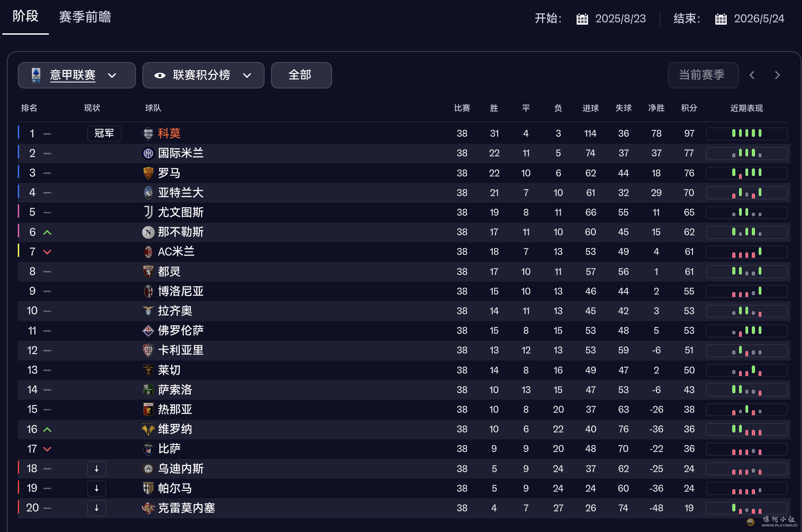
Task: Open the end date calendar icon
Action: [x=721, y=19]
